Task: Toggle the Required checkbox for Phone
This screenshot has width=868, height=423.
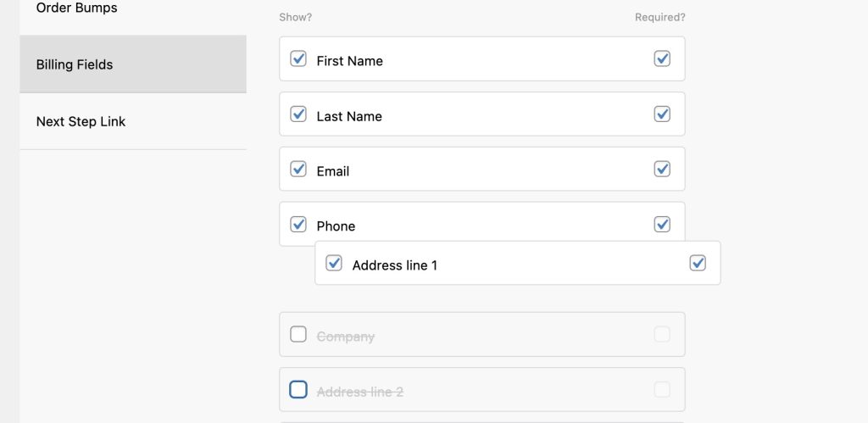Action: (662, 225)
